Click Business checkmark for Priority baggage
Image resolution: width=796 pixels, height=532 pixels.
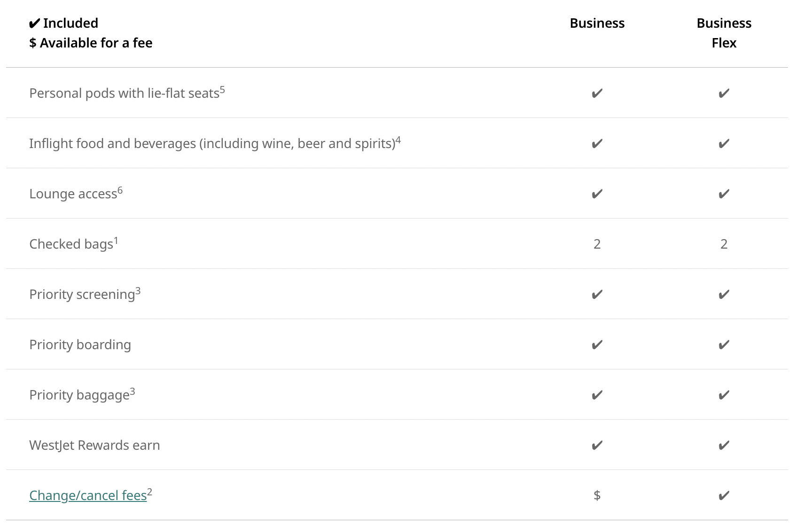[x=597, y=395]
